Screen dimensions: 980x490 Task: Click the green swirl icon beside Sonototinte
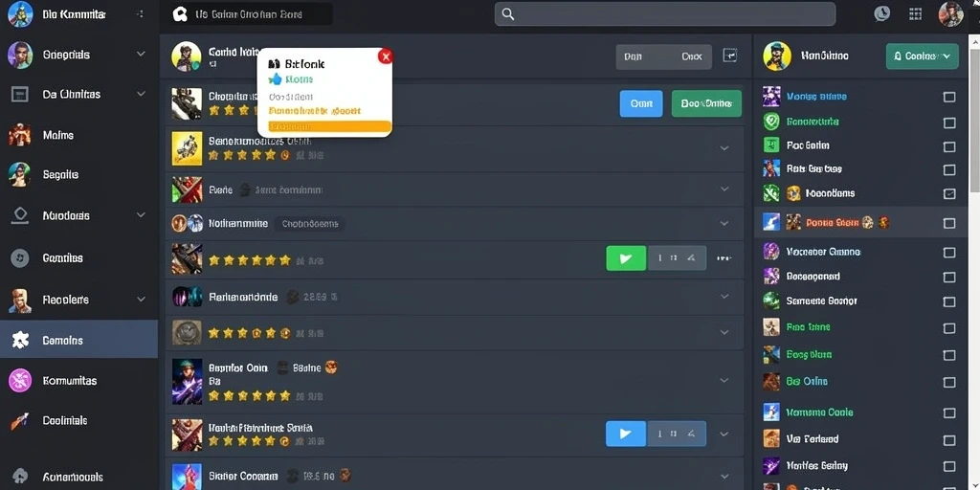coord(771,122)
